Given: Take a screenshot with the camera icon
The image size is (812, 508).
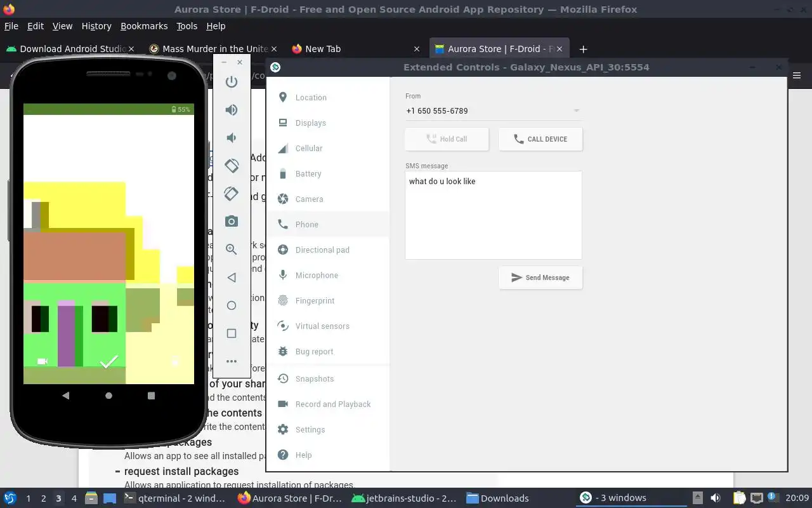Looking at the screenshot, I should (x=232, y=222).
